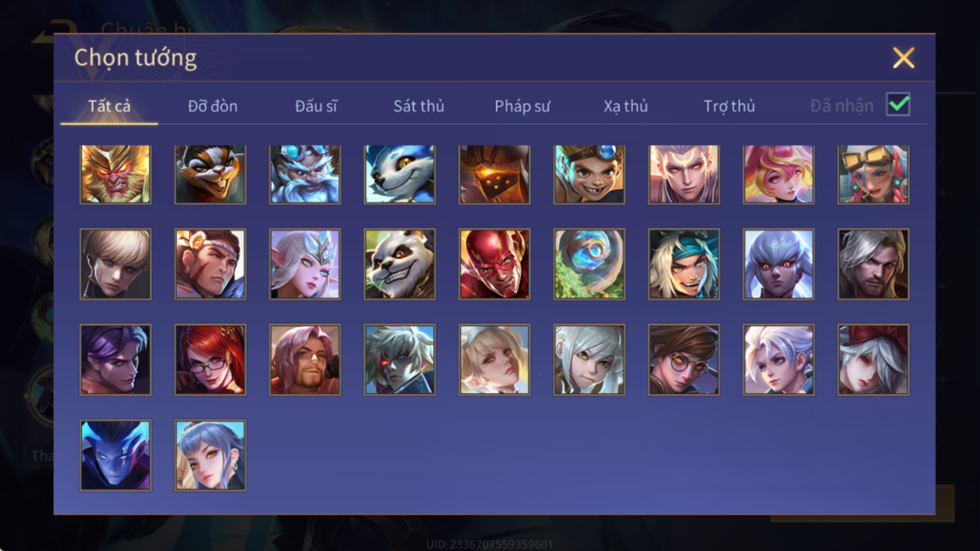Show the Sát thủ heroes tab

click(419, 106)
